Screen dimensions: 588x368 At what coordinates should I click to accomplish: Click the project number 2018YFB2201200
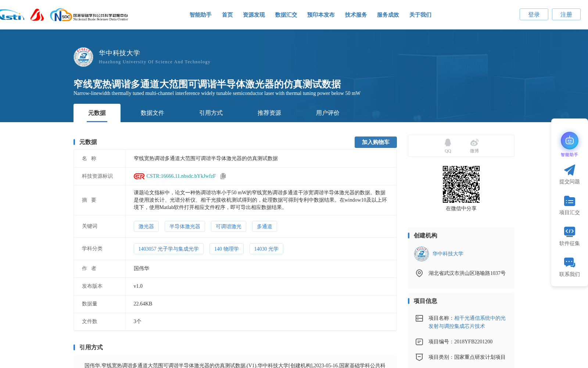tap(473, 342)
